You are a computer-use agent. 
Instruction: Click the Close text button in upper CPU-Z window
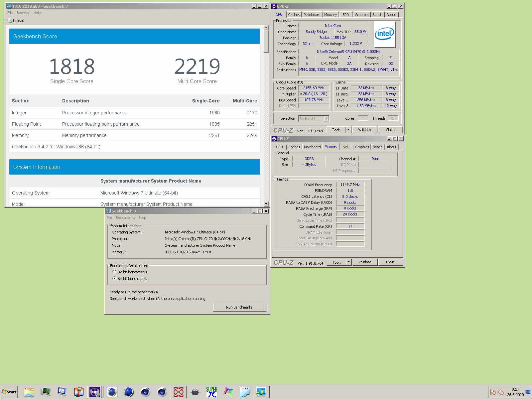click(x=390, y=130)
